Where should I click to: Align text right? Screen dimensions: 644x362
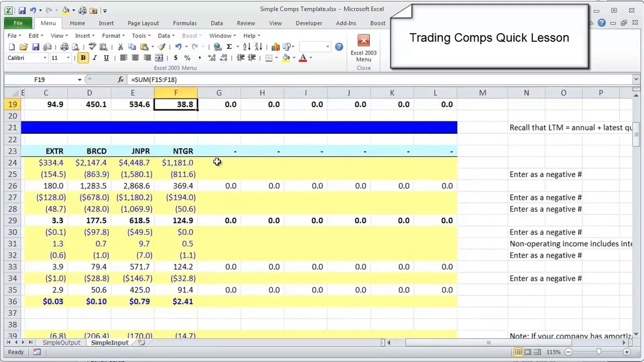(147, 58)
